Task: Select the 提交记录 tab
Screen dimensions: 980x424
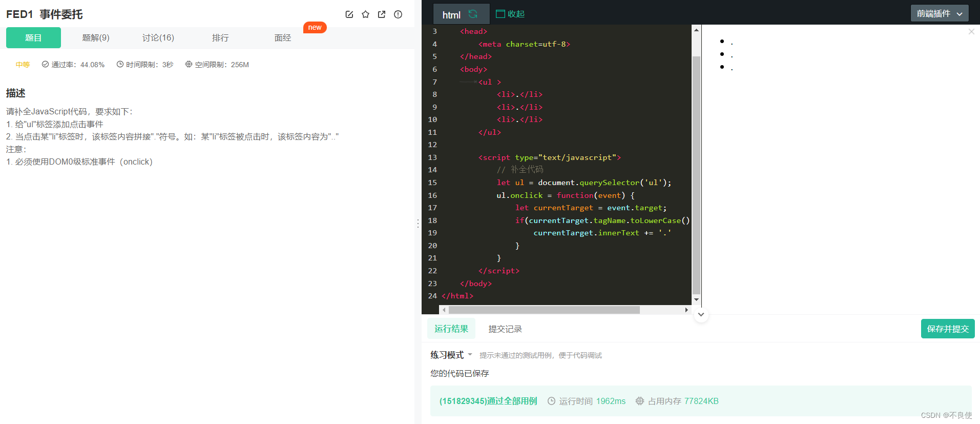Action: pos(505,329)
